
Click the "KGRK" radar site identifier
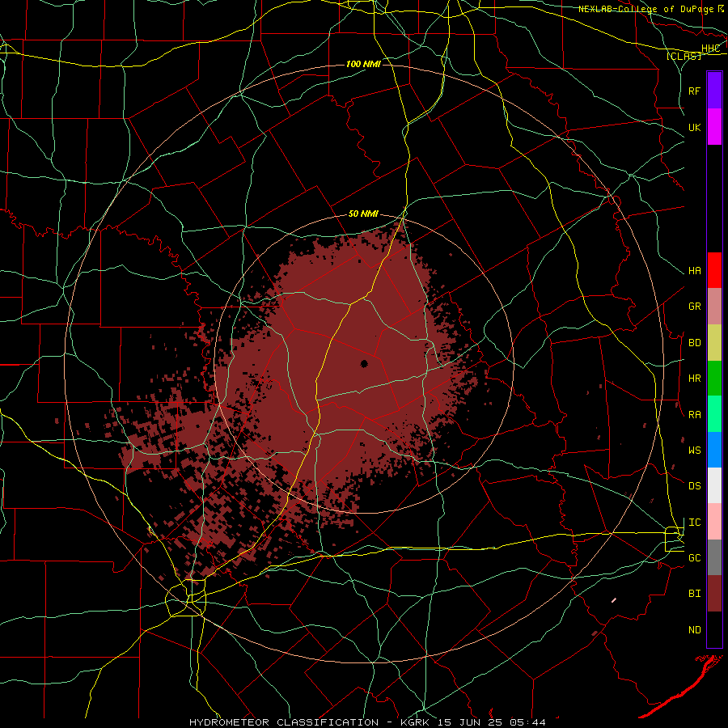pyautogui.click(x=416, y=722)
